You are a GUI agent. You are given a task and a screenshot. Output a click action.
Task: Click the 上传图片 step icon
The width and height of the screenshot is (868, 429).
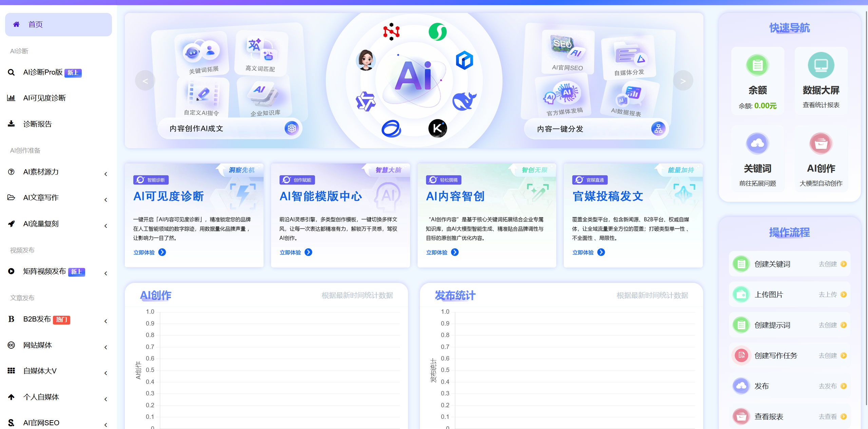coord(741,294)
